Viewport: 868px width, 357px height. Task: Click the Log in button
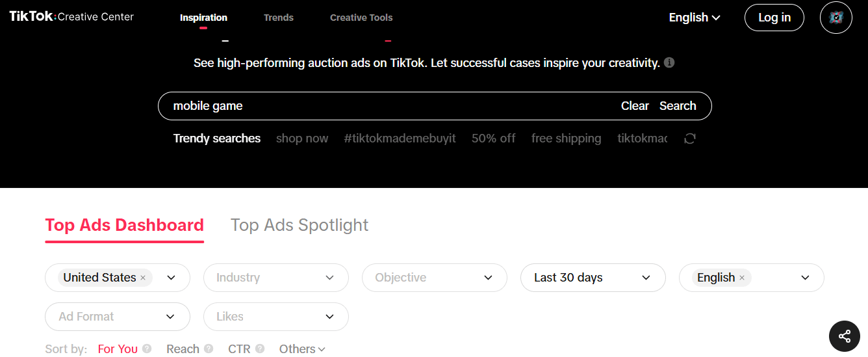774,18
